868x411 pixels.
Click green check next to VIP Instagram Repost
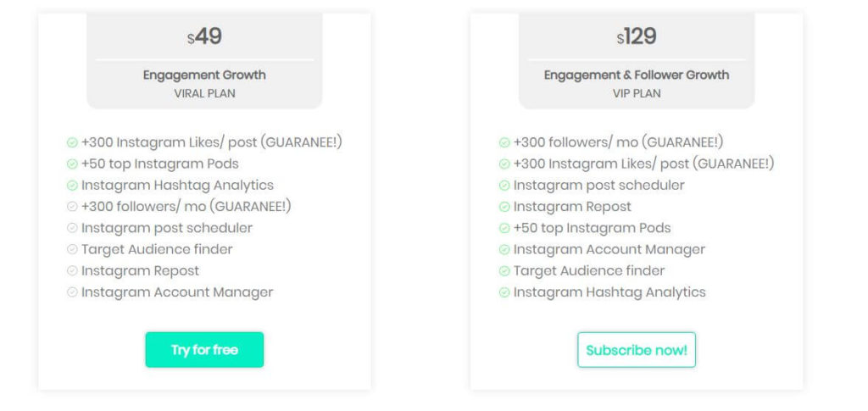504,207
